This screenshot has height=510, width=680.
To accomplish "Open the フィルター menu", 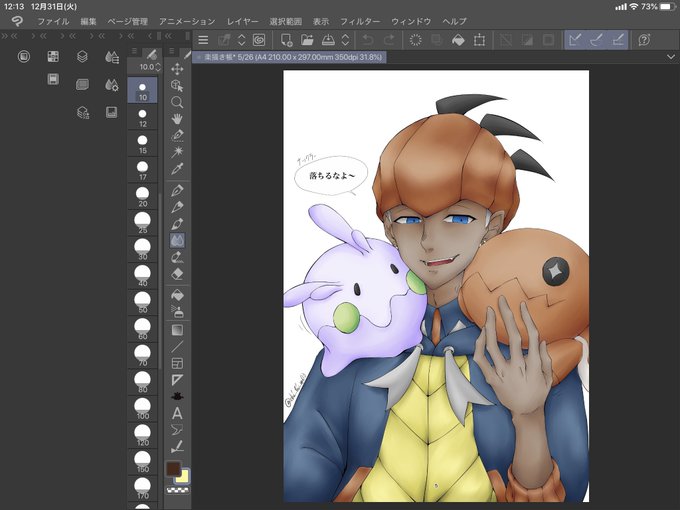I will (x=360, y=21).
